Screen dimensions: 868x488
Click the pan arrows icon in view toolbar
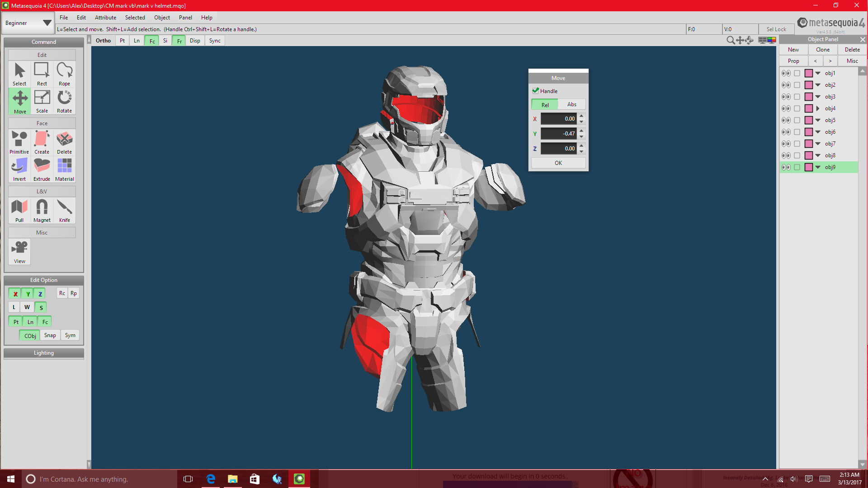coord(740,40)
